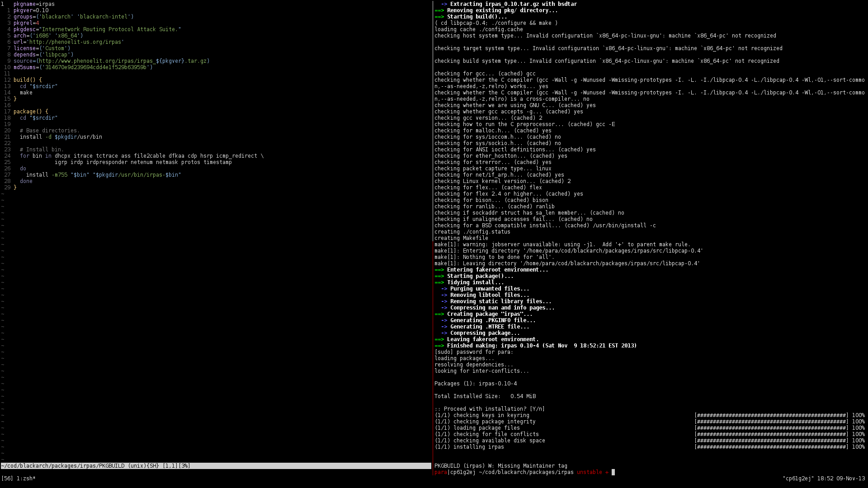The width and height of the screenshot is (868, 488).
Task: Click the tmux session number [56]
Action: point(7,479)
